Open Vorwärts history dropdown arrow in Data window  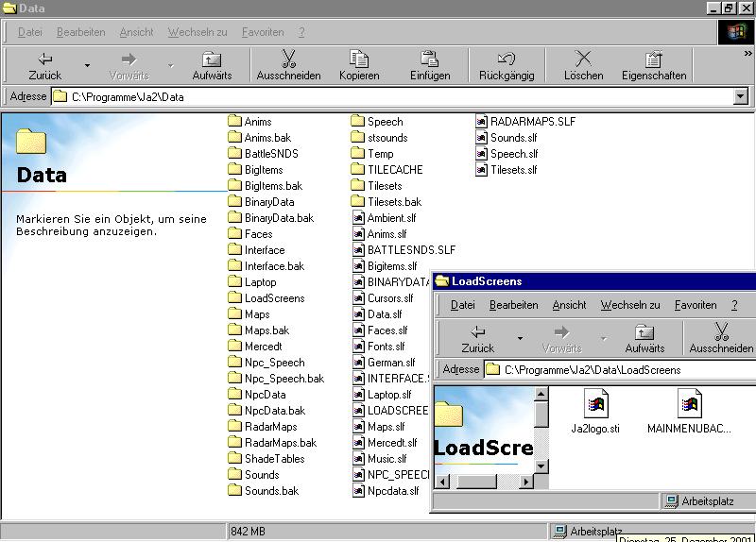[x=171, y=65]
